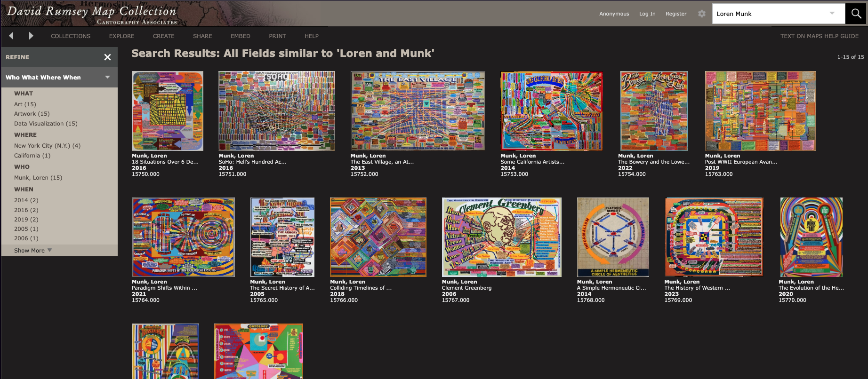The image size is (868, 379).
Task: Click Show More in refine panel
Action: tap(32, 250)
